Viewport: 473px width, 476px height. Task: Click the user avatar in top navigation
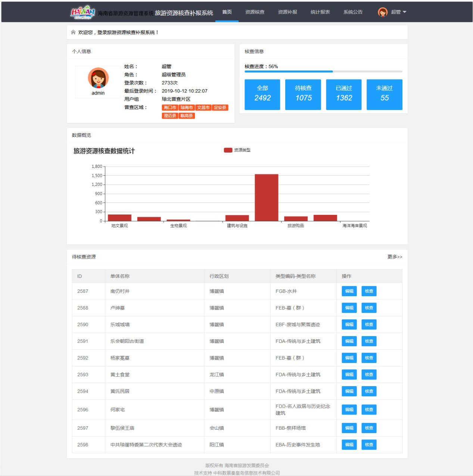click(x=382, y=12)
